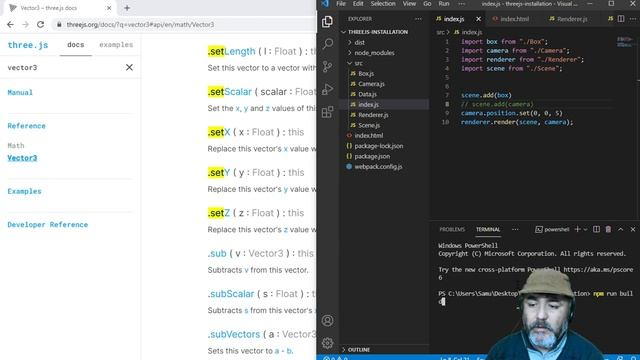Open the View menu
The width and height of the screenshot is (640, 360).
(x=409, y=4)
